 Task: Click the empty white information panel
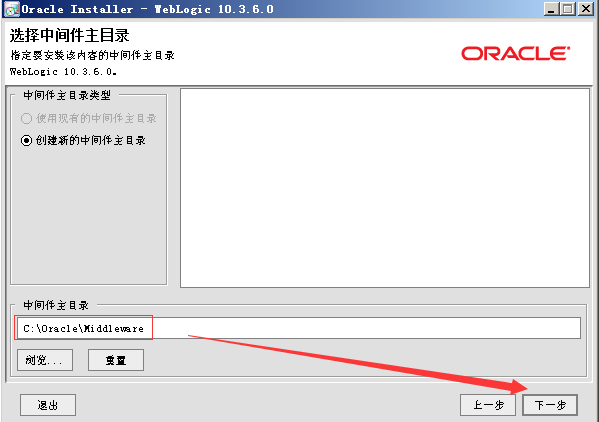[385, 188]
